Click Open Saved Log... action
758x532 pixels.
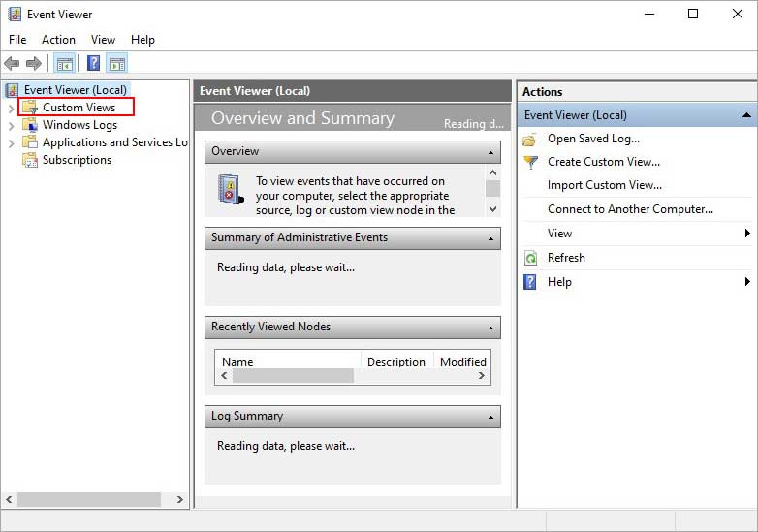593,139
